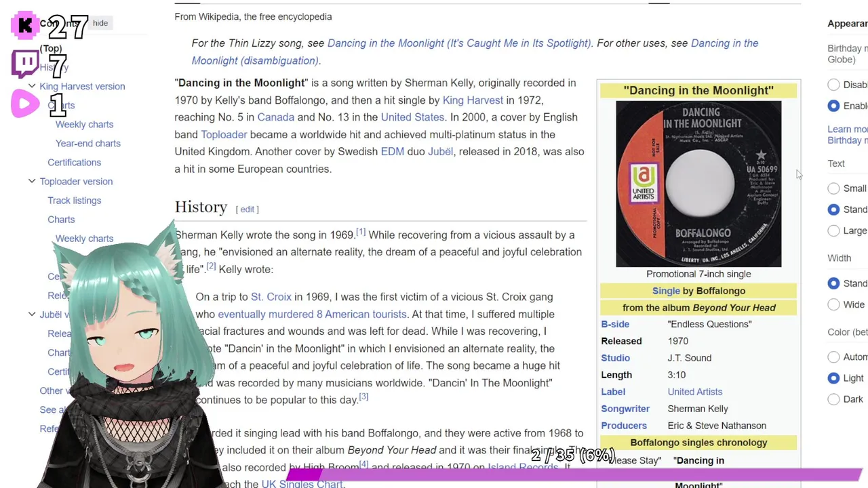Viewport: 868px width, 488px height.
Task: Open Toploader version in contents
Action: pyautogui.click(x=76, y=181)
